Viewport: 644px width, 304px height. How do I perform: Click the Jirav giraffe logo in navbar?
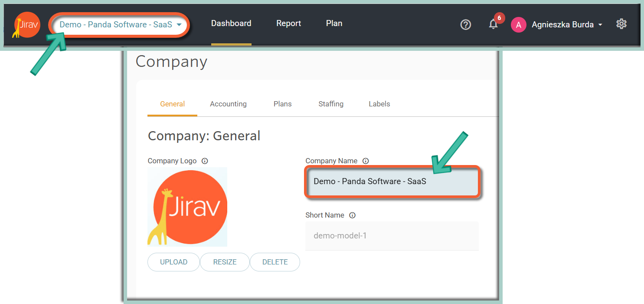pyautogui.click(x=26, y=25)
